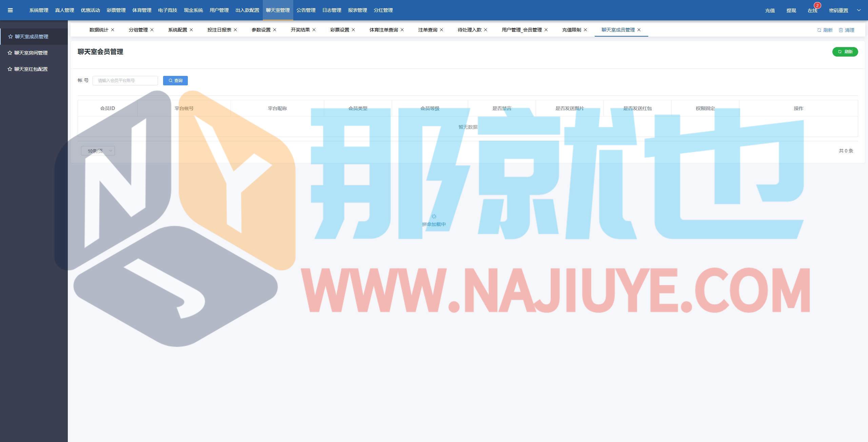The width and height of the screenshot is (868, 442).
Task: Click star icon beside 聊天室房间管理
Action: 10,53
